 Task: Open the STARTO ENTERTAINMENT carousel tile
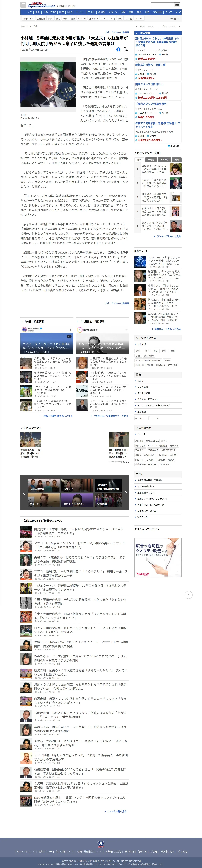tap(108, 485)
